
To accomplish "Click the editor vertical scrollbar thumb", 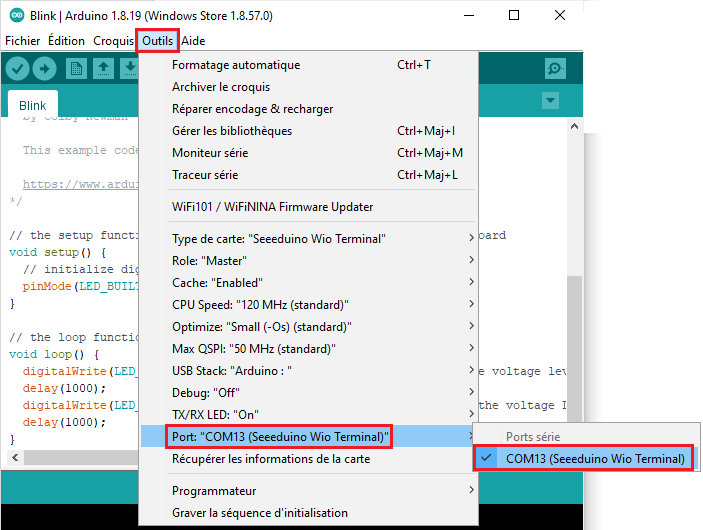I will pyautogui.click(x=574, y=350).
